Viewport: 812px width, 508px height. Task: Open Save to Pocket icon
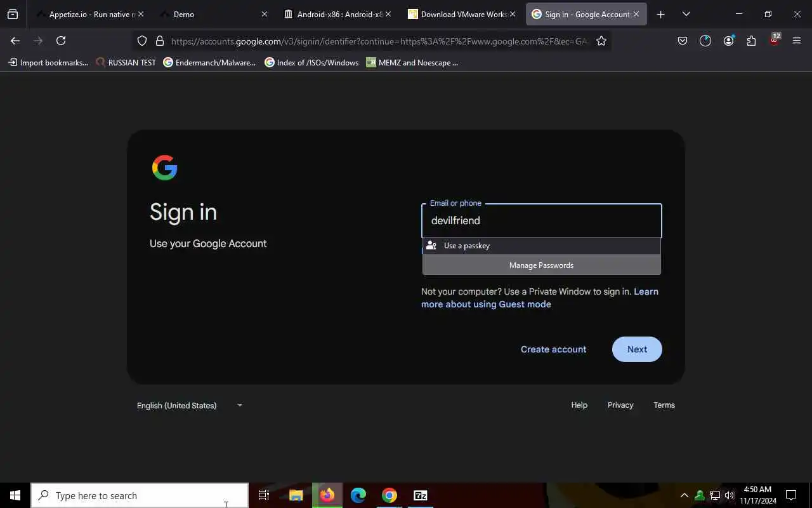pyautogui.click(x=683, y=41)
